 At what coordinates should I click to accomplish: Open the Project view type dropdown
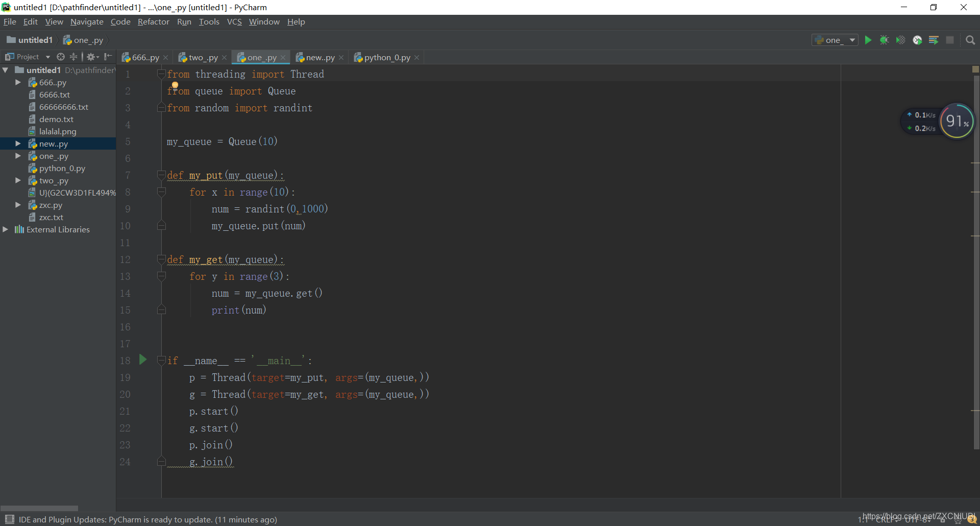[x=28, y=57]
